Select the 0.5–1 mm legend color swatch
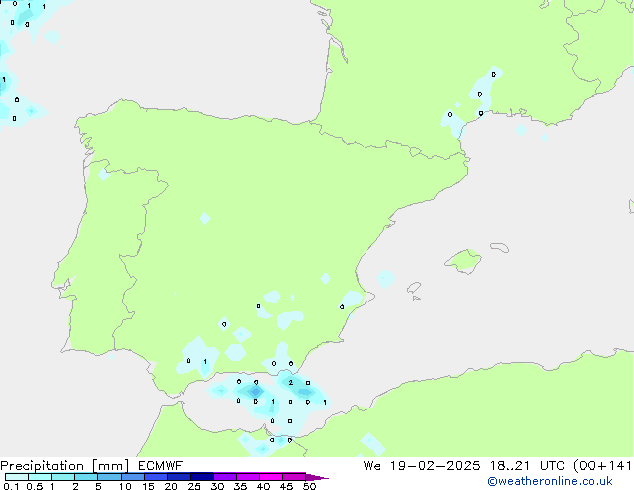634x490 pixels. tap(40, 477)
